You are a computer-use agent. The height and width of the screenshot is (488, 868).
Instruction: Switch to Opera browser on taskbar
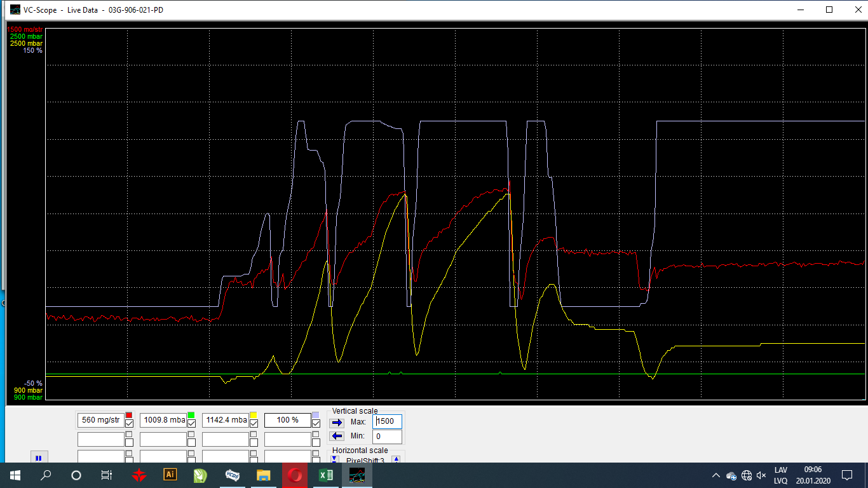294,475
